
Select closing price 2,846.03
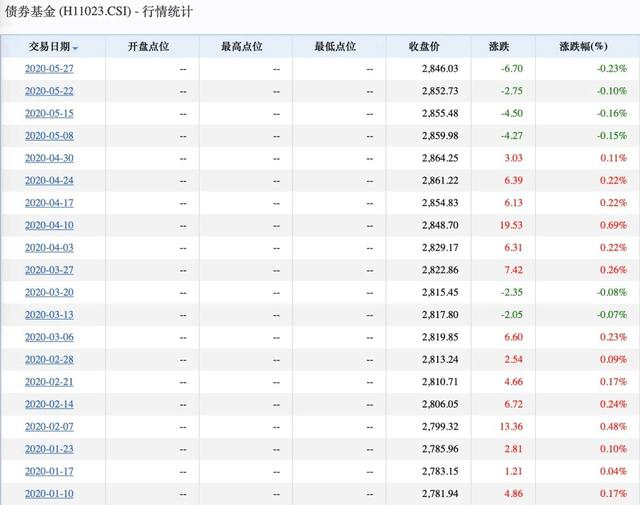coord(440,69)
